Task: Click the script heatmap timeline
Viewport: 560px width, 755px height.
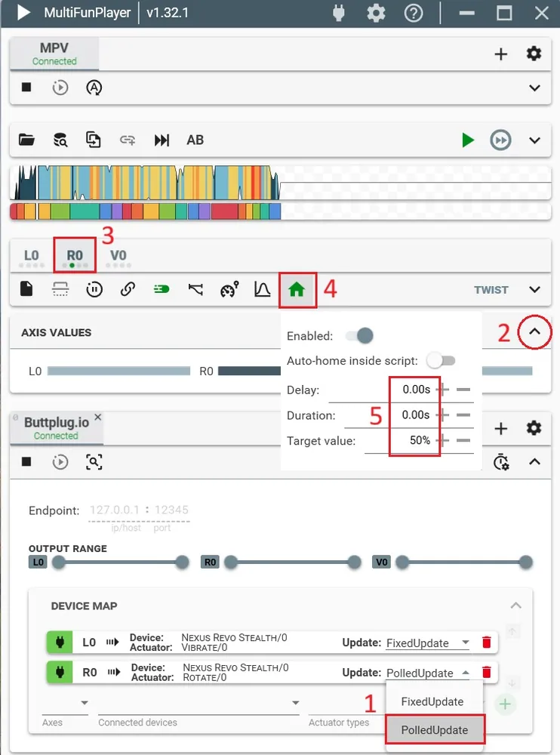Action: click(280, 183)
